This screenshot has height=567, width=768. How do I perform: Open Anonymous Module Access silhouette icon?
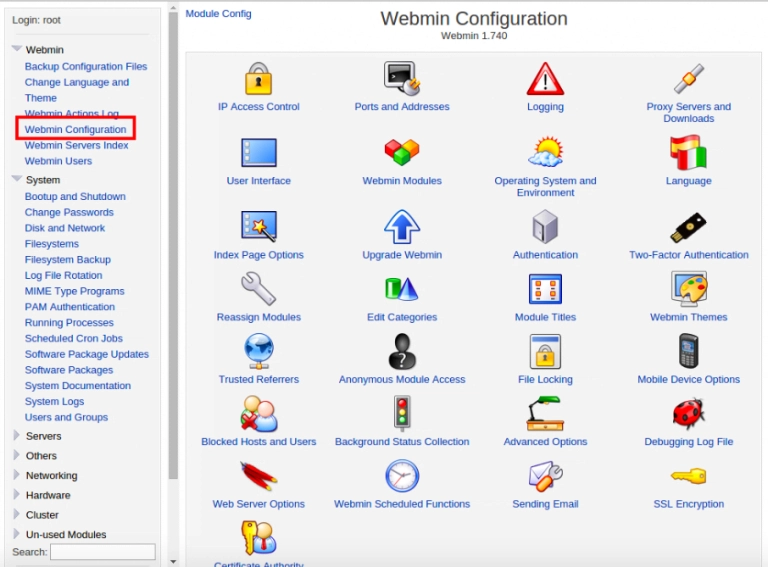[402, 351]
